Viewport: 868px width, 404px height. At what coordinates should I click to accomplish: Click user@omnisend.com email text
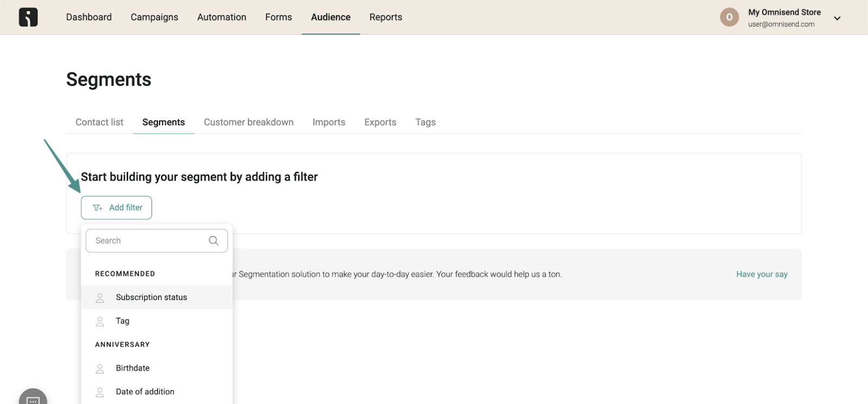click(x=781, y=24)
